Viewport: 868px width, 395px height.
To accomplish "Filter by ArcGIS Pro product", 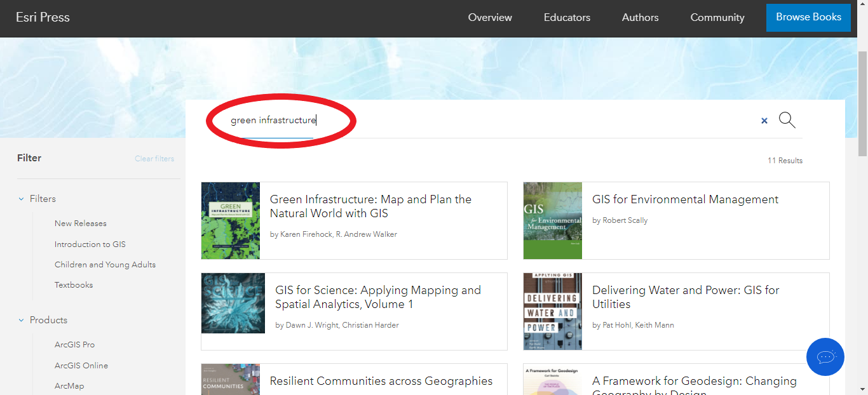I will pyautogui.click(x=74, y=345).
